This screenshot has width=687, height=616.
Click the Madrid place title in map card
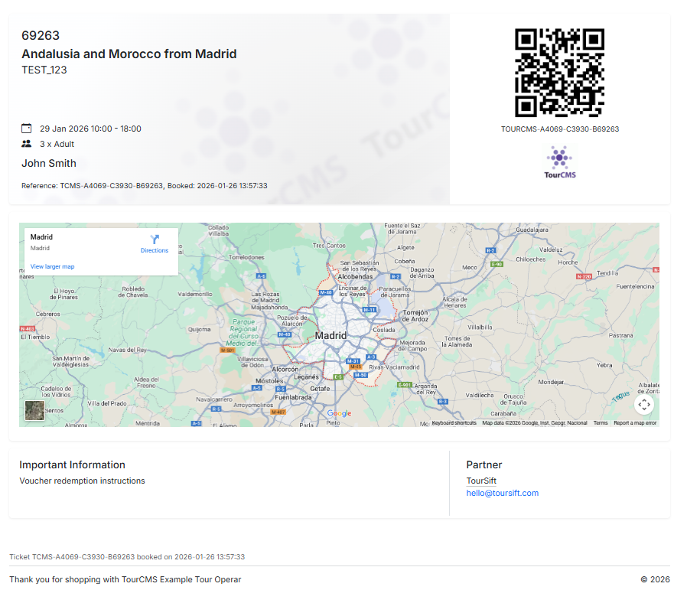pyautogui.click(x=41, y=237)
